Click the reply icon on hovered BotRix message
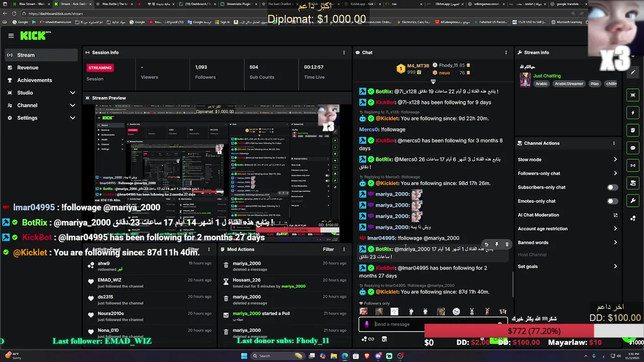This screenshot has width=644, height=362. tap(486, 244)
